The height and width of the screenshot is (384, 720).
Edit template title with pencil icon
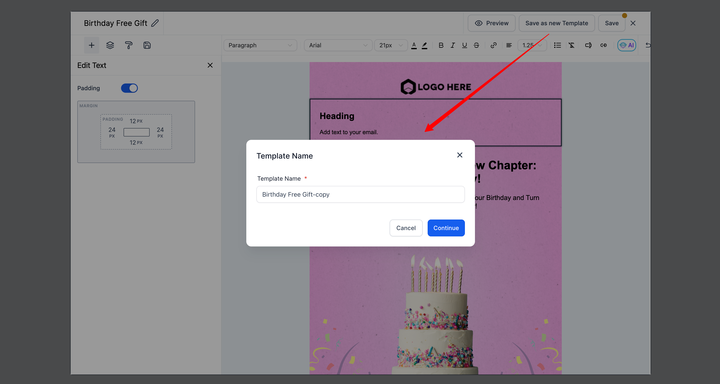tap(155, 23)
